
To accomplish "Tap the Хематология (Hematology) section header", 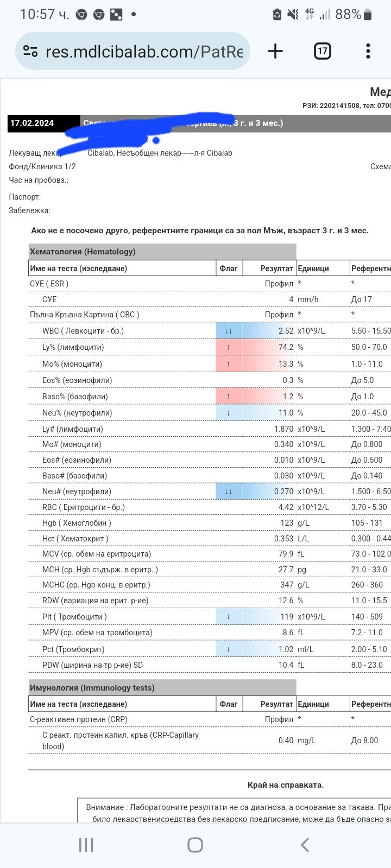I will tap(83, 252).
